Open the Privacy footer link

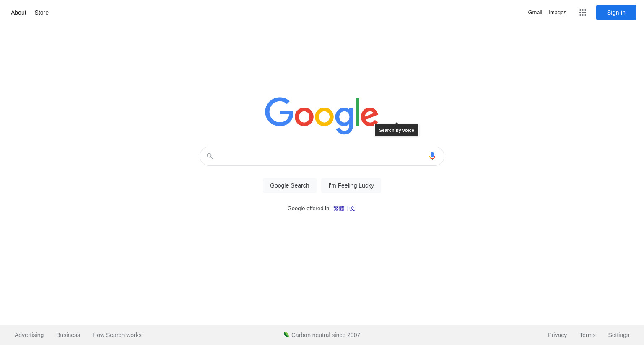click(x=557, y=335)
